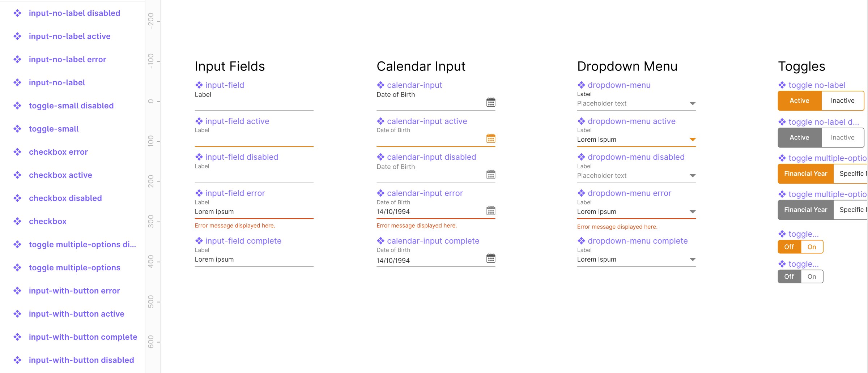The height and width of the screenshot is (373, 868).
Task: Click the calendar icon in calendar-input field
Action: [490, 103]
